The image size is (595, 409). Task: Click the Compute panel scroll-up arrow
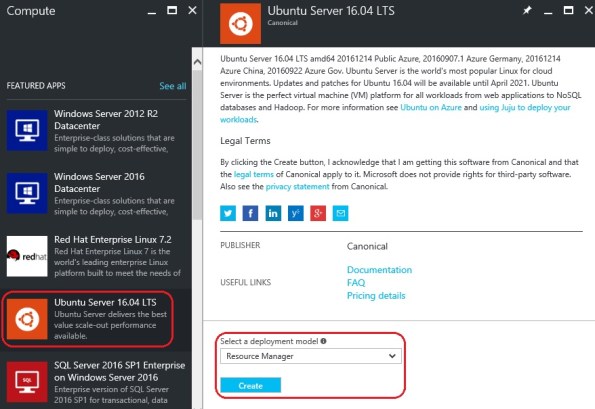point(197,61)
